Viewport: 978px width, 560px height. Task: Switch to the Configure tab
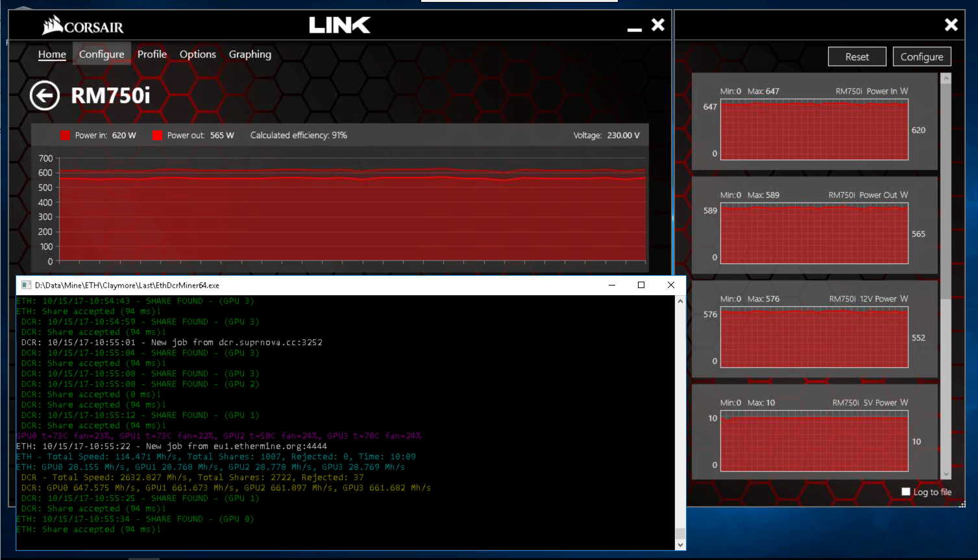(101, 55)
